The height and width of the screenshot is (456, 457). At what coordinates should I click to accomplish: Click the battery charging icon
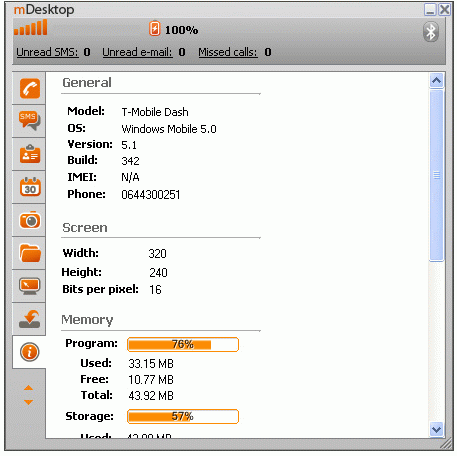pyautogui.click(x=154, y=29)
